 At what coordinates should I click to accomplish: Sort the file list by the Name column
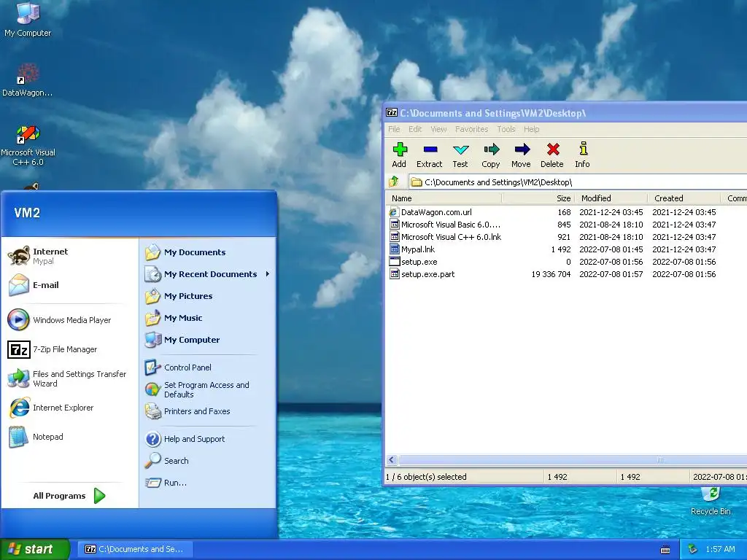click(x=444, y=198)
